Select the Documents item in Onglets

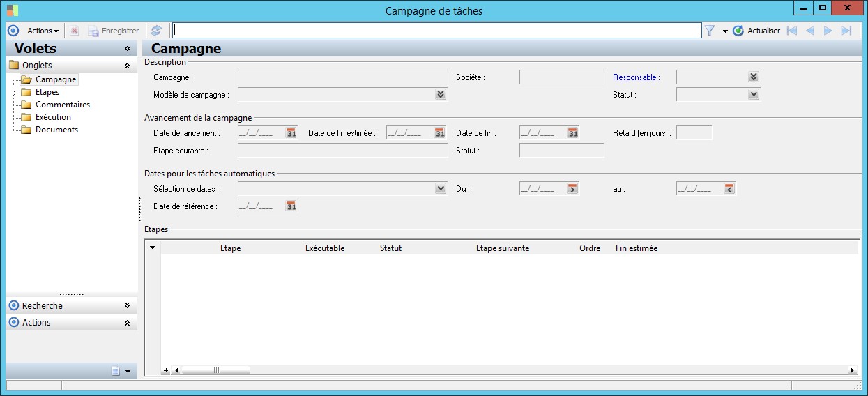tap(56, 130)
